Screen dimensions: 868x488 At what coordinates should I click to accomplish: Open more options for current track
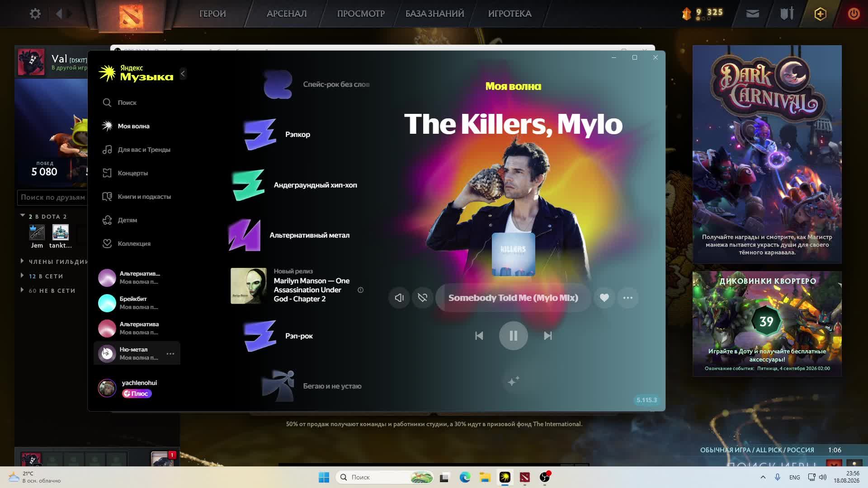pos(628,298)
